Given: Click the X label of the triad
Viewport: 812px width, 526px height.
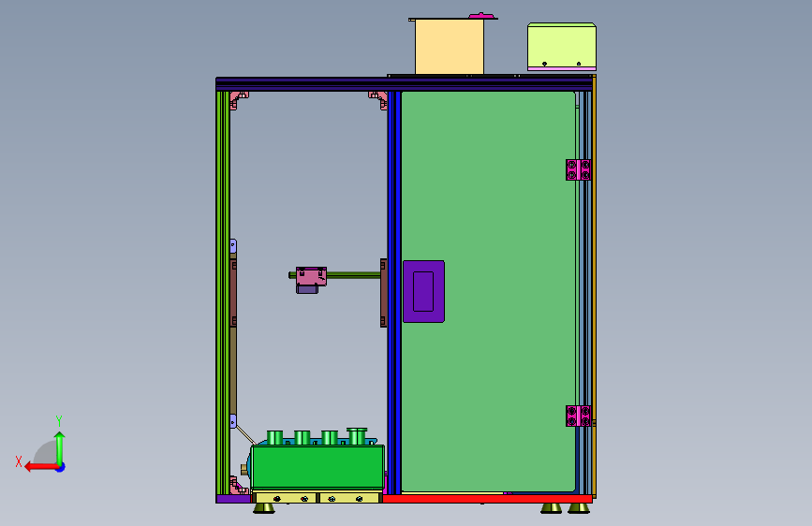Looking at the screenshot, I should click(x=19, y=461).
